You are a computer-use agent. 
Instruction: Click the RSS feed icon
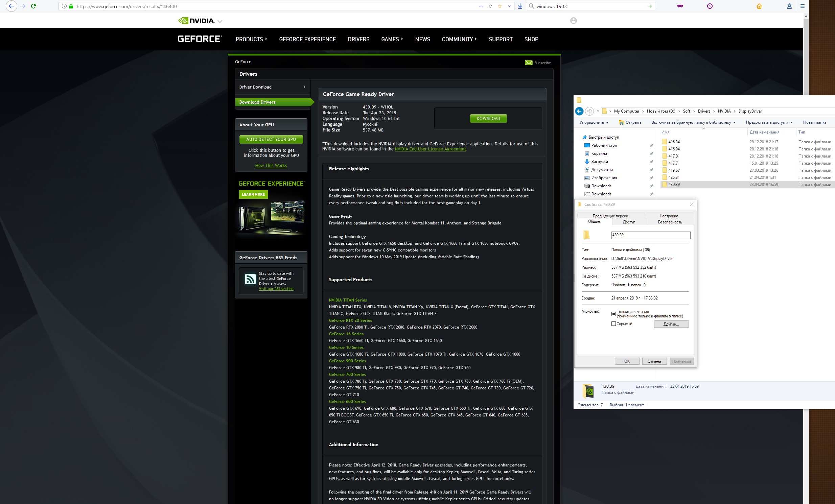250,279
